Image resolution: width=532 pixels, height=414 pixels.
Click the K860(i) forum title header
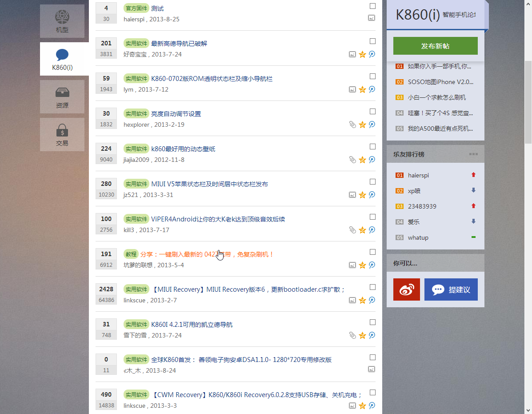[x=435, y=15]
